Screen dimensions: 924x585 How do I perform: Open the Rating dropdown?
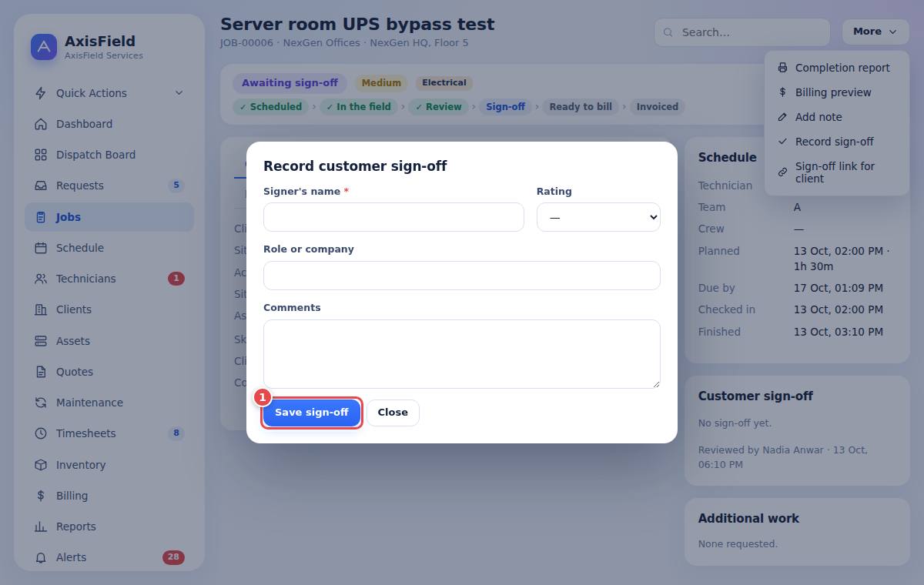[598, 217]
